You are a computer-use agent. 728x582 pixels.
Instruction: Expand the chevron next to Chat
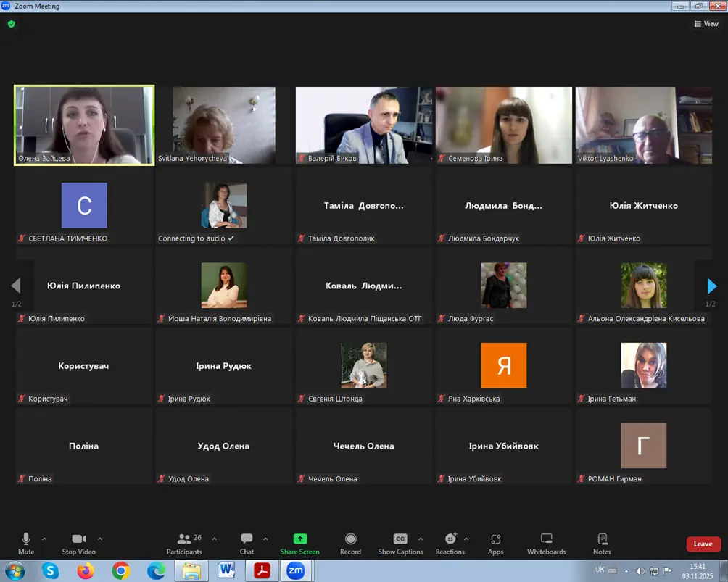point(265,539)
